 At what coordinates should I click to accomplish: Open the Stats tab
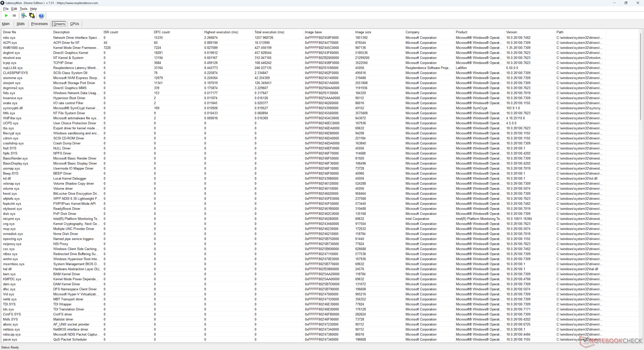pos(21,24)
